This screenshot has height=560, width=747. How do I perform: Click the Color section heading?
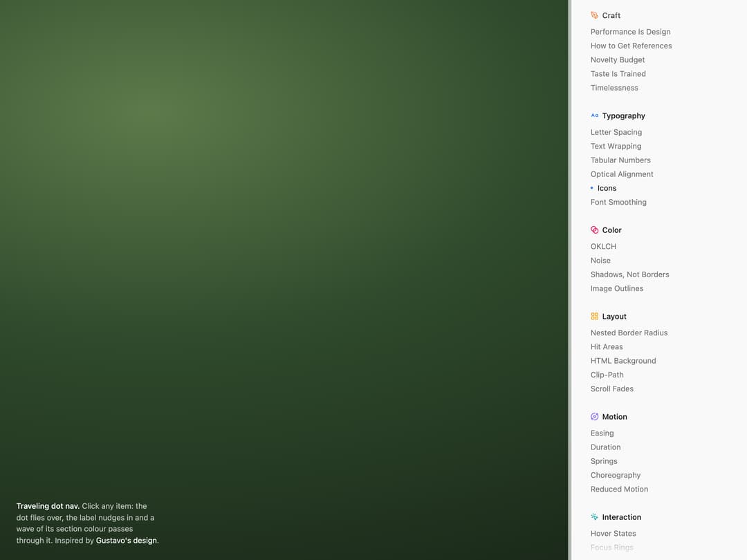point(611,230)
